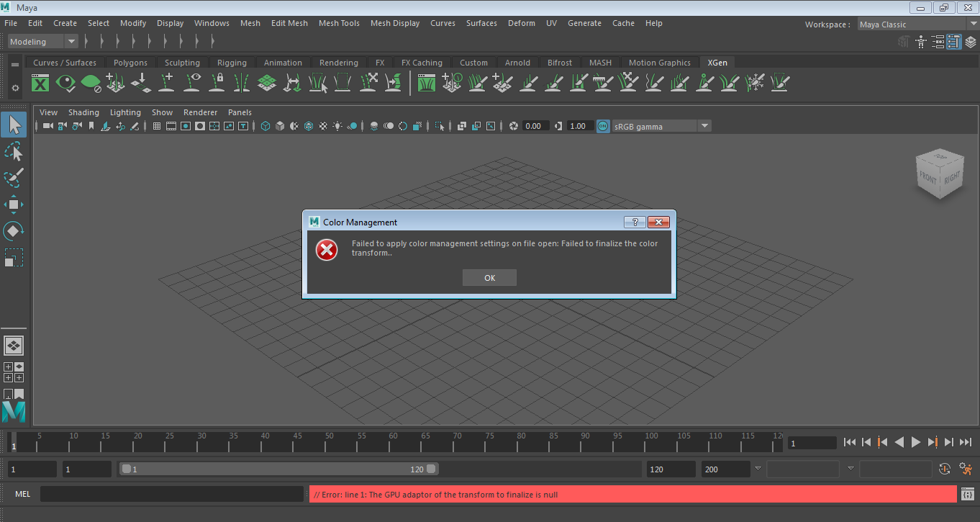Toggle the color management ON button

click(x=603, y=126)
